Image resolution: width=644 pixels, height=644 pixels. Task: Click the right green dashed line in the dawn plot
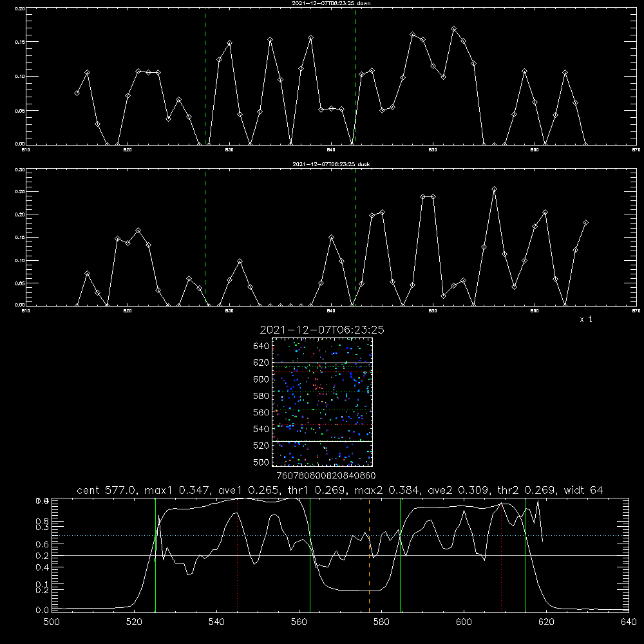click(355, 77)
